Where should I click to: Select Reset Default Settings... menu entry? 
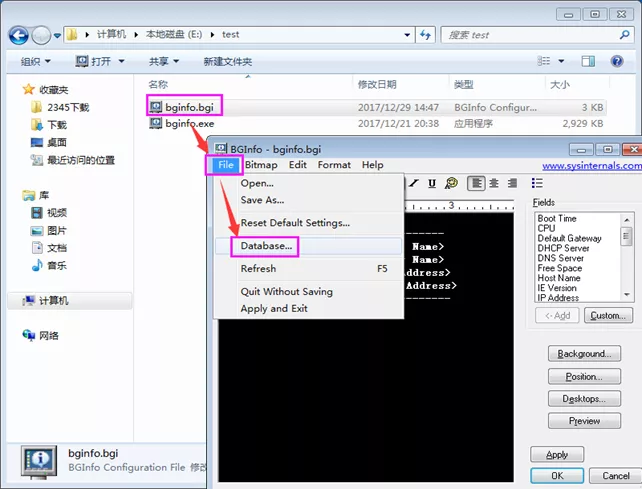click(295, 222)
